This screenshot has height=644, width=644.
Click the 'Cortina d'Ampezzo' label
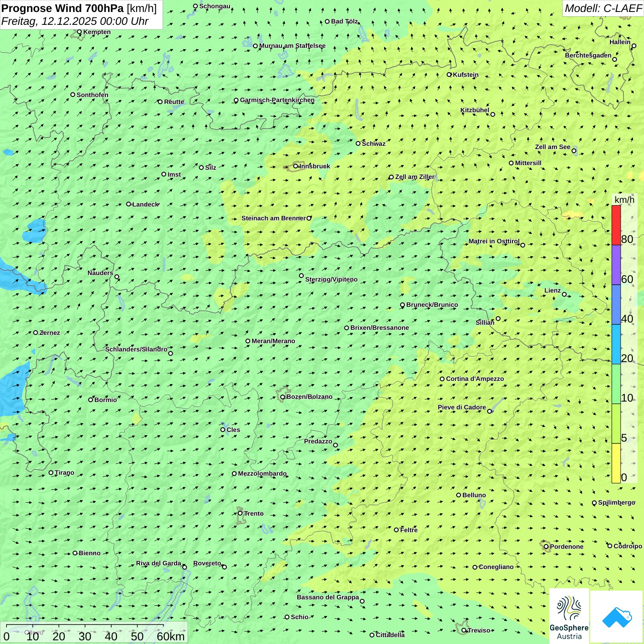pos(475,379)
